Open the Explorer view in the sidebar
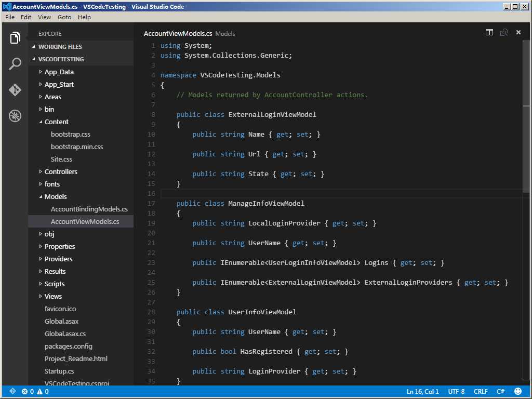 tap(15, 37)
